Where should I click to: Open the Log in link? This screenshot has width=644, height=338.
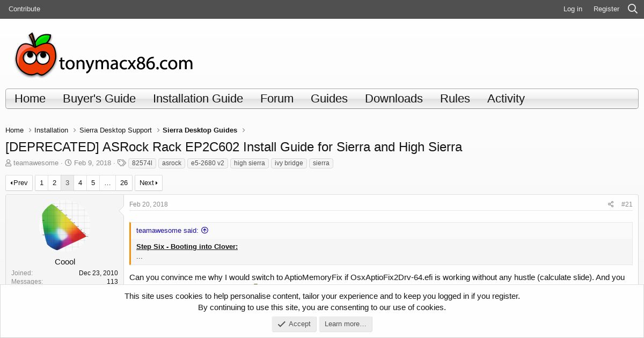pos(573,9)
